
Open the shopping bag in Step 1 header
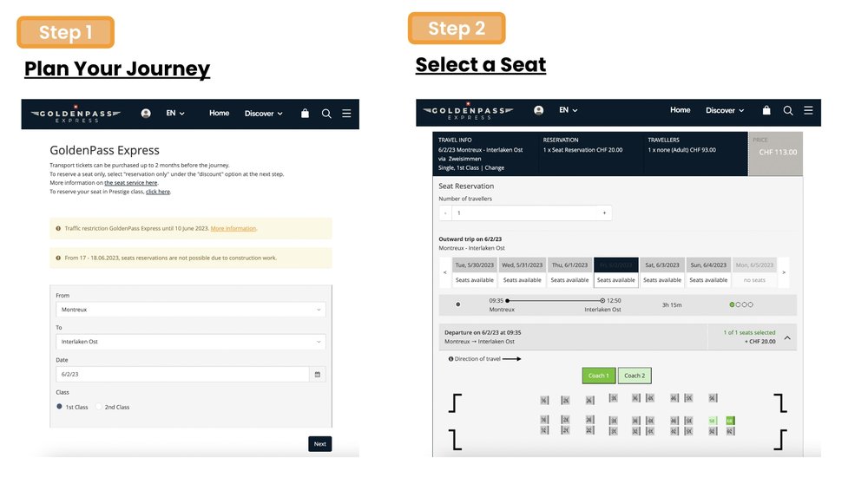point(305,114)
